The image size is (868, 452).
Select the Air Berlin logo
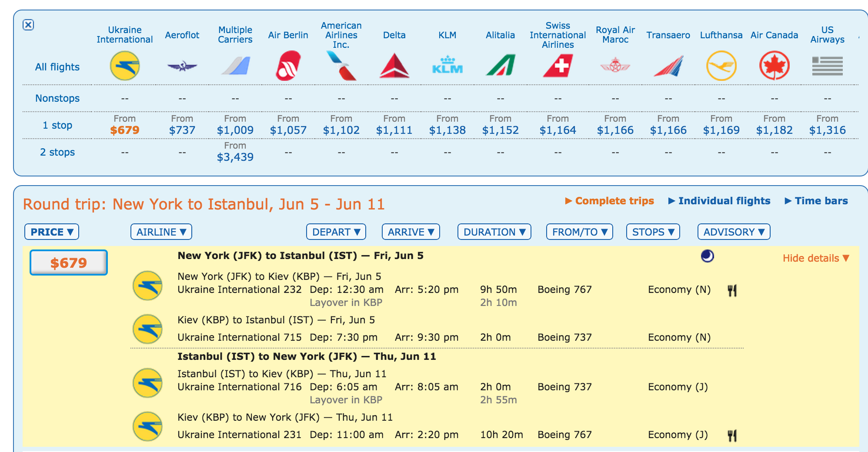click(x=288, y=66)
